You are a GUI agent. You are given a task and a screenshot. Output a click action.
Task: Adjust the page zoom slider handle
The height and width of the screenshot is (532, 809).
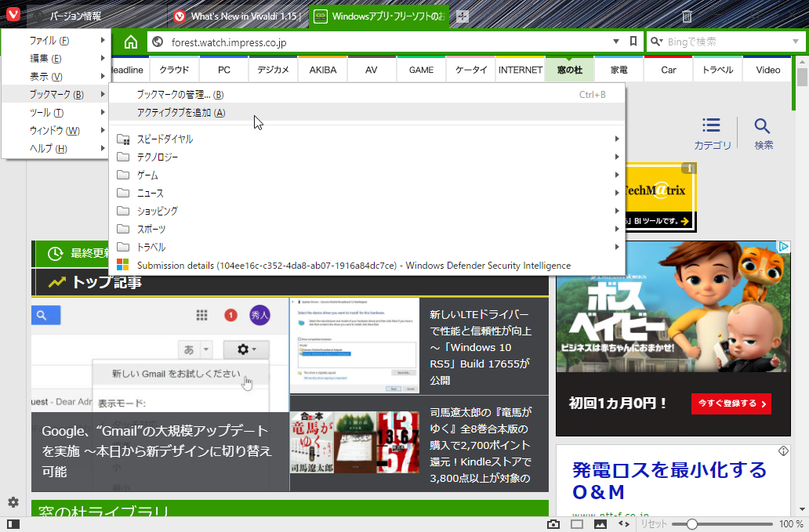click(x=692, y=524)
